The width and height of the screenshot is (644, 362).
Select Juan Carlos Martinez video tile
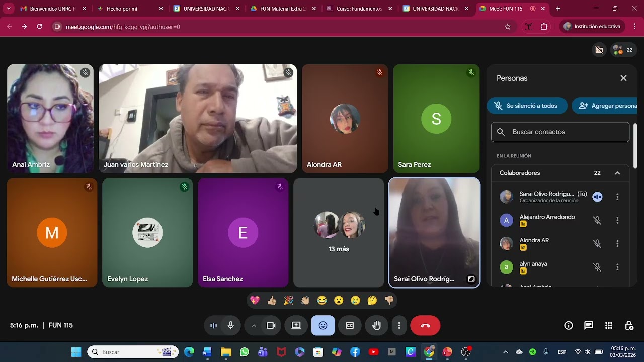tap(198, 119)
